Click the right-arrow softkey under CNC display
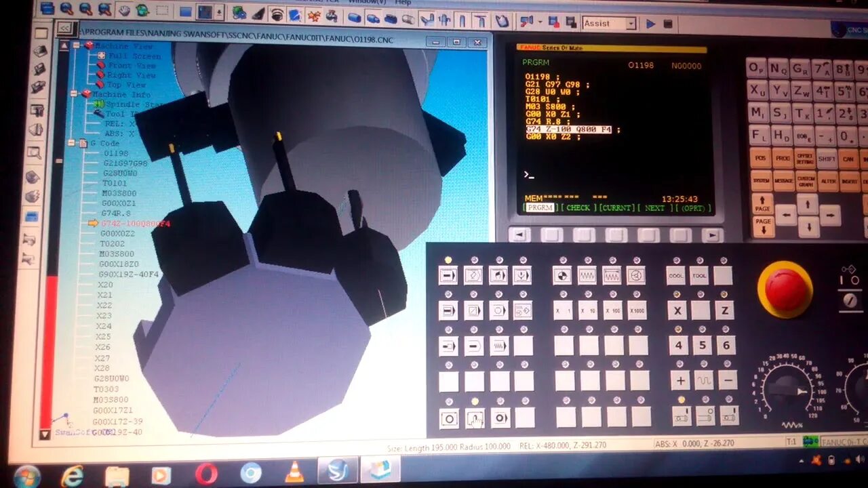This screenshot has height=488, width=868. point(712,235)
